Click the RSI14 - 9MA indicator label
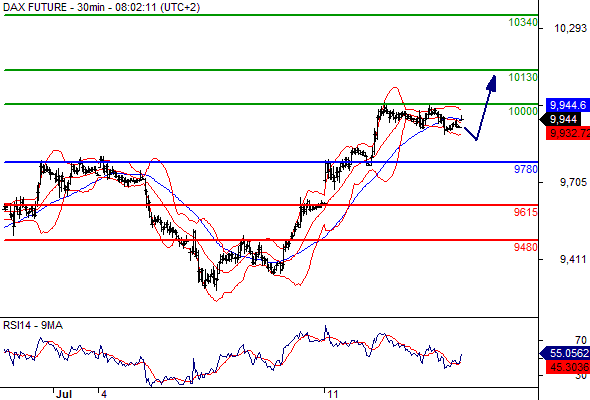 click(x=33, y=325)
